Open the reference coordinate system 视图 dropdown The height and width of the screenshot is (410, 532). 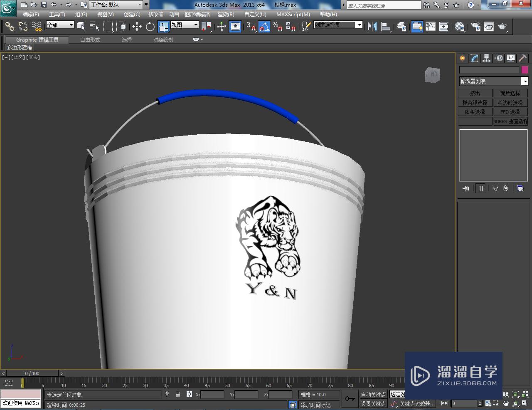tap(185, 25)
